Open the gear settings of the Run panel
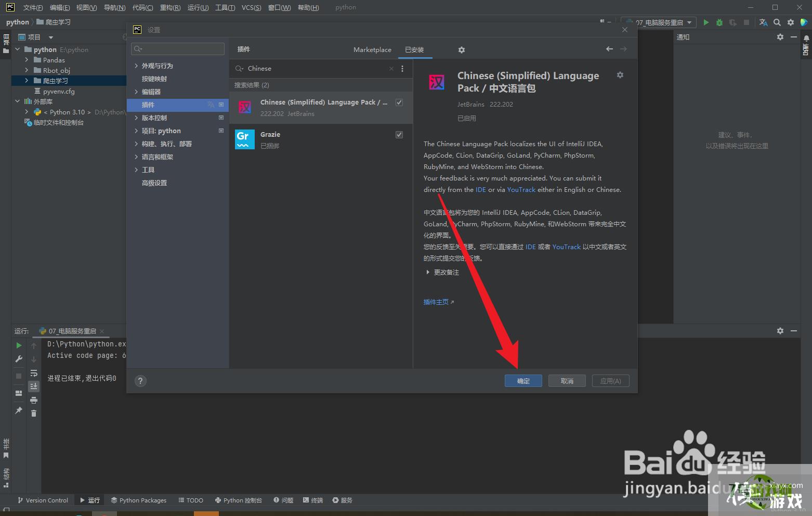 click(x=780, y=331)
